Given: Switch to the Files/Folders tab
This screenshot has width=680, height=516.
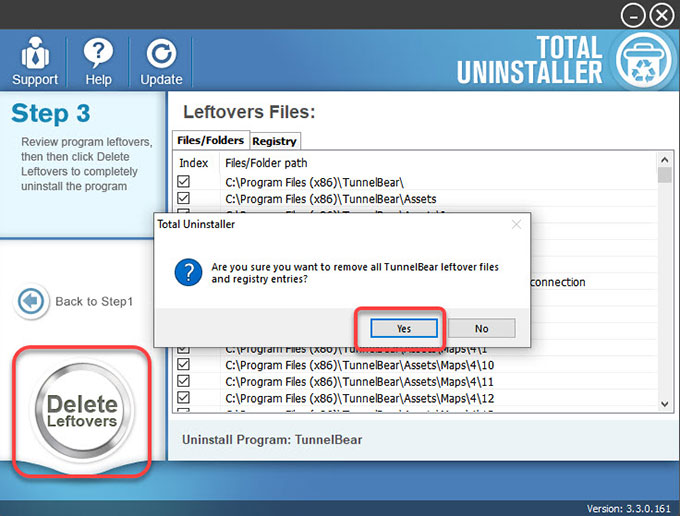Looking at the screenshot, I should [x=211, y=140].
